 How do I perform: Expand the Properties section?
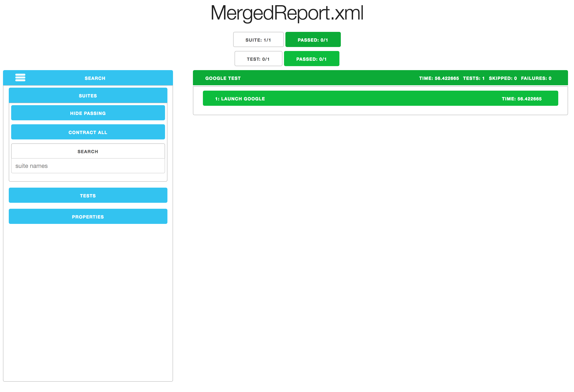click(x=88, y=217)
